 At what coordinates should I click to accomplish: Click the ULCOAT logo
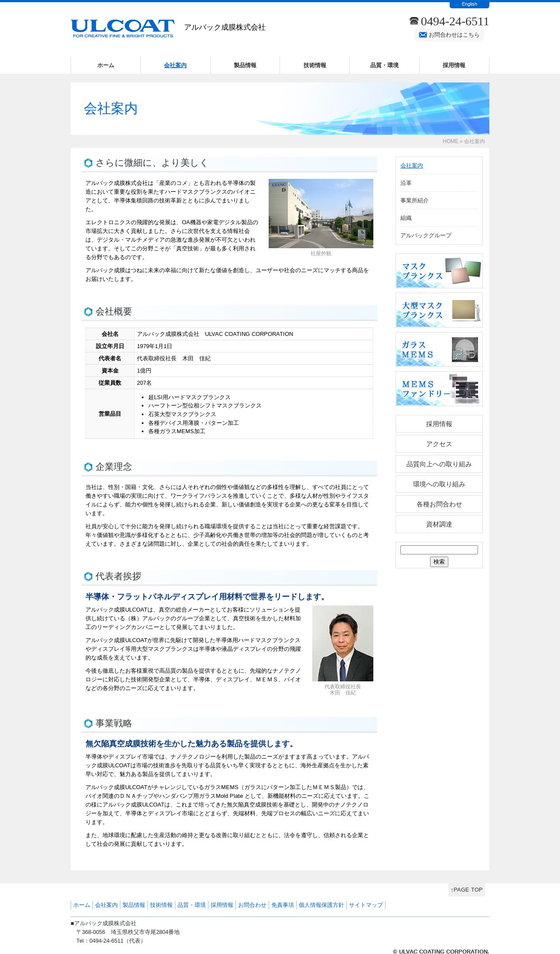coord(123,28)
